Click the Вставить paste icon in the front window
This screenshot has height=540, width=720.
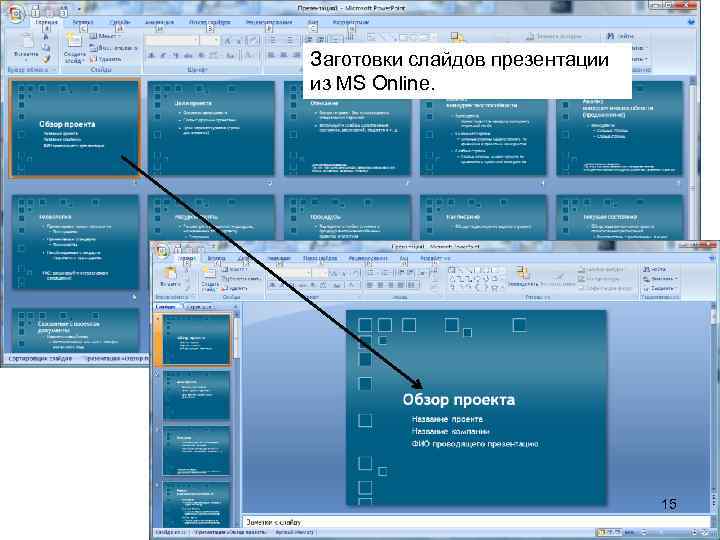click(x=170, y=274)
